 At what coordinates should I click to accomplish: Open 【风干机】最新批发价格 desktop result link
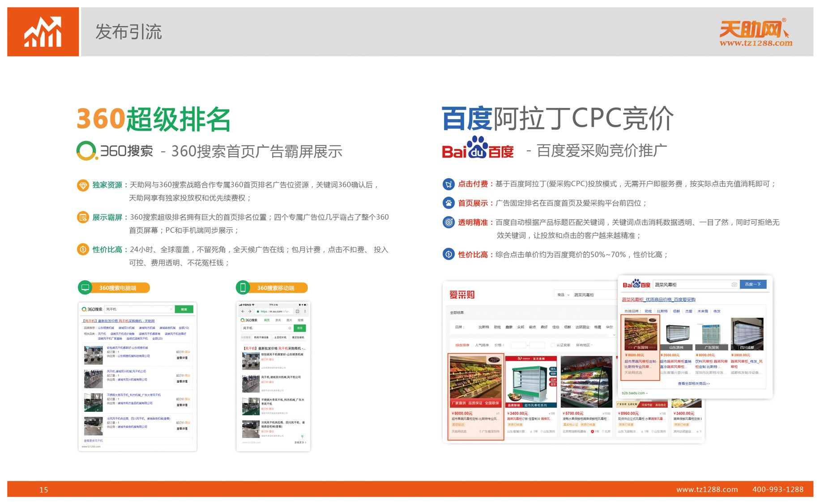point(119,321)
